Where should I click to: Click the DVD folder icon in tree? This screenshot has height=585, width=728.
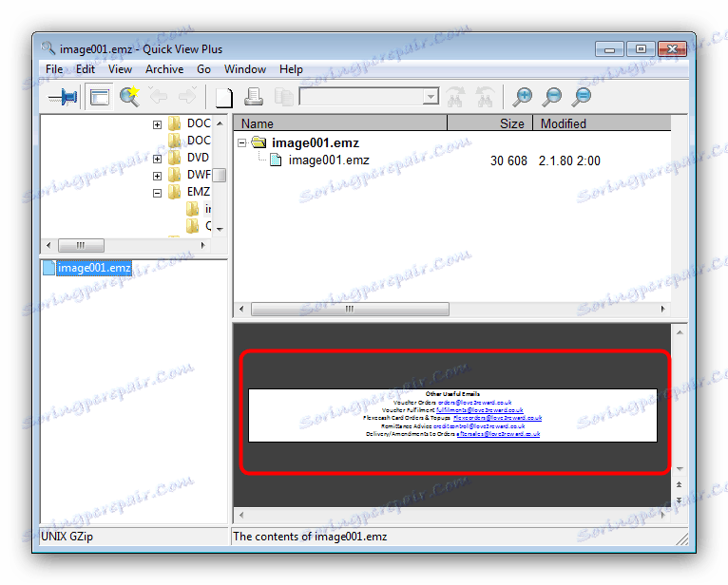[175, 158]
